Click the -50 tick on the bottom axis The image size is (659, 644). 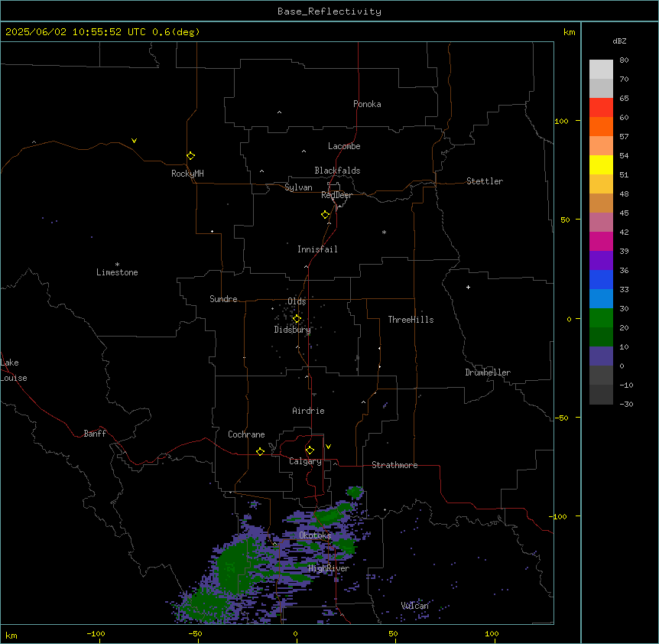point(195,633)
